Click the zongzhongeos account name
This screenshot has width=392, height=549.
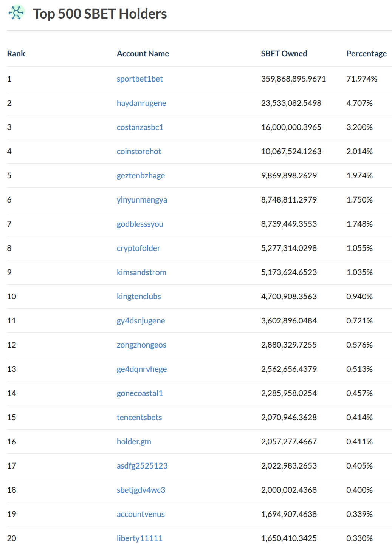[141, 345]
